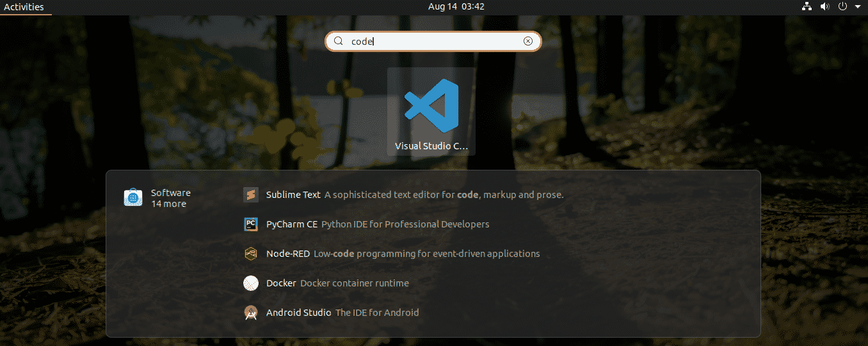
Task: Select the 'PyCharm CE' result name
Action: click(292, 224)
